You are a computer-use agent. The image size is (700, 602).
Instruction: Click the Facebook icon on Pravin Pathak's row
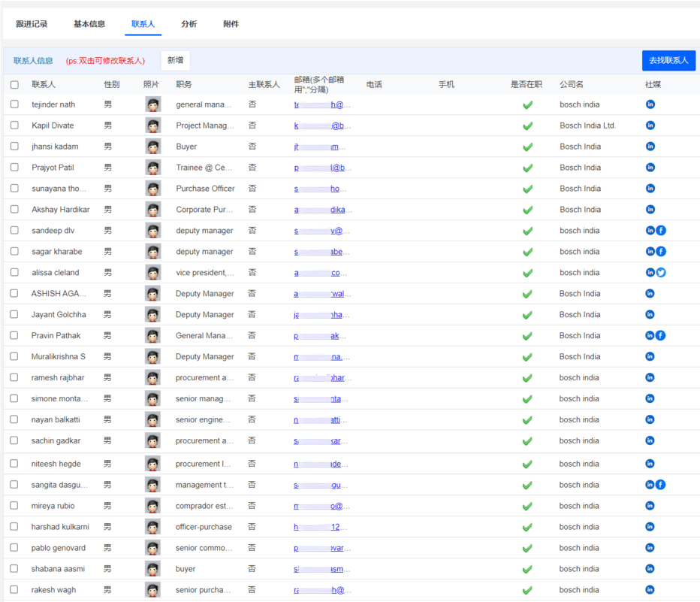coord(660,335)
